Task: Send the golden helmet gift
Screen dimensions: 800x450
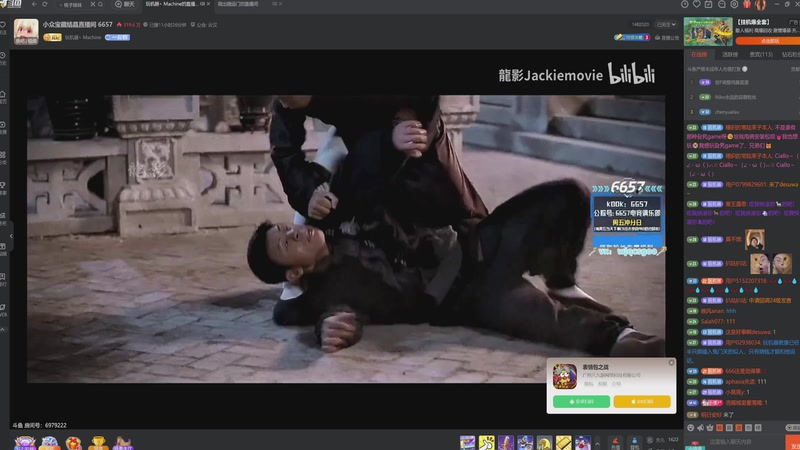Action: [544, 443]
